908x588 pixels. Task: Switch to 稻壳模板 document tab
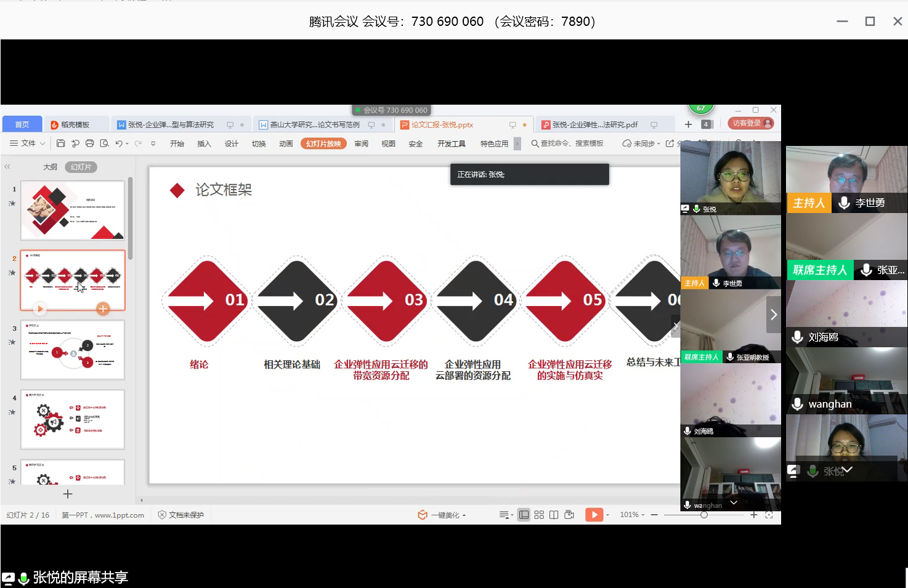pyautogui.click(x=75, y=124)
